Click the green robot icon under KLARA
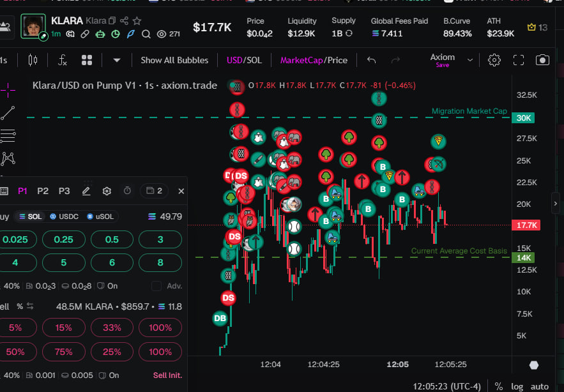Viewport: 564px width, 392px height. pos(100,34)
